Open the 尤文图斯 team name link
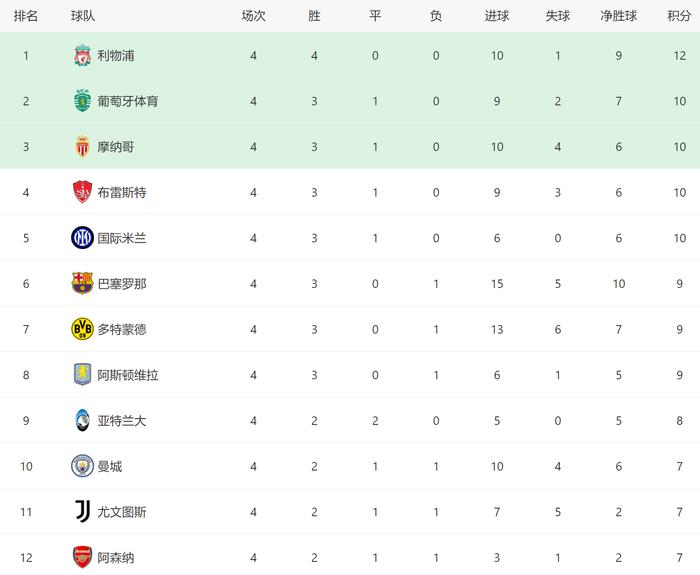This screenshot has width=700, height=575. [121, 512]
